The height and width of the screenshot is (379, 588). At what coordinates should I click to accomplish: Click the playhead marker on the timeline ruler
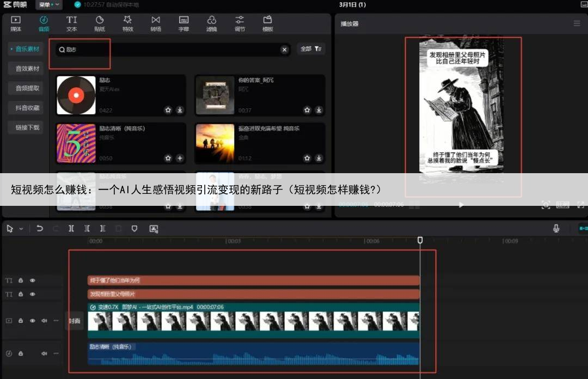[x=420, y=240]
